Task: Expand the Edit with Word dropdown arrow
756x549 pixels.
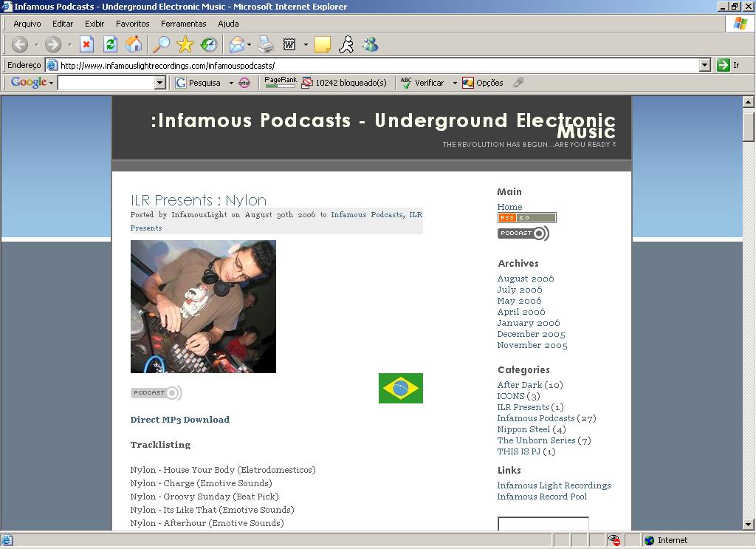Action: point(306,45)
